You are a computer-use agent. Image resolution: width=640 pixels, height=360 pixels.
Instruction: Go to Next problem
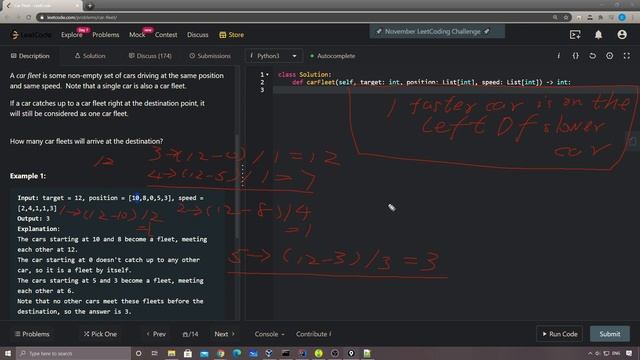224,334
